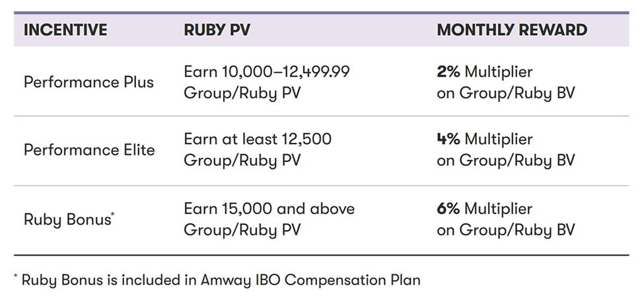Select the 2% Multiplier reward

[x=484, y=71]
